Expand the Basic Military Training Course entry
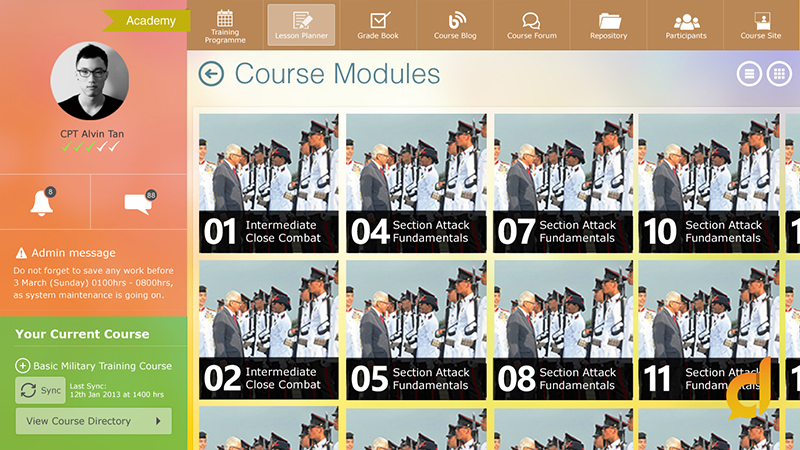800x450 pixels. click(23, 366)
